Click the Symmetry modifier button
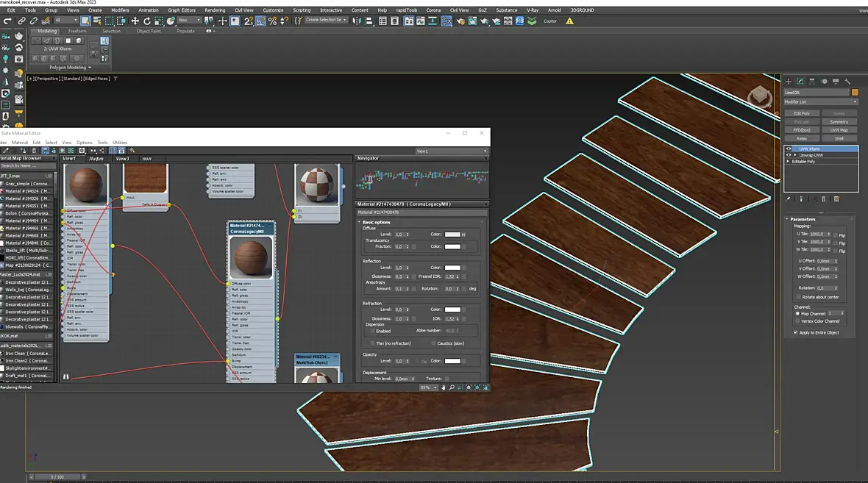The height and width of the screenshot is (483, 868). 839,122
